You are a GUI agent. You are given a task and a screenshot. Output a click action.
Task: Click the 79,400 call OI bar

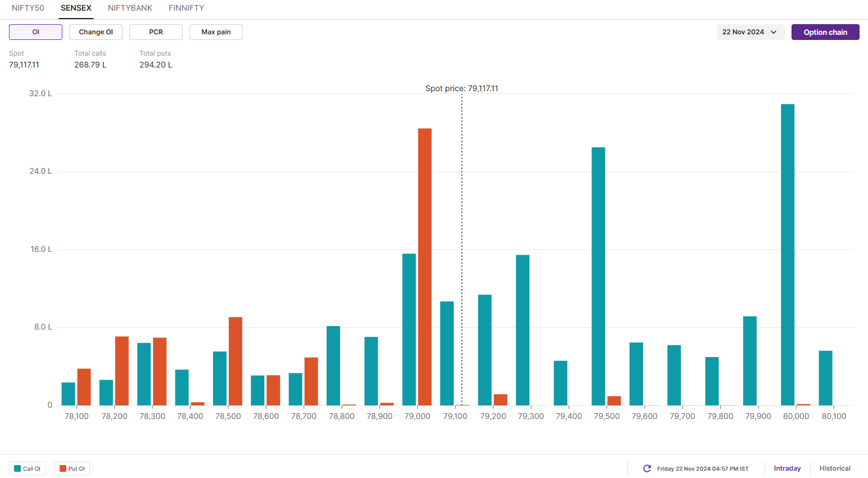[x=560, y=383]
